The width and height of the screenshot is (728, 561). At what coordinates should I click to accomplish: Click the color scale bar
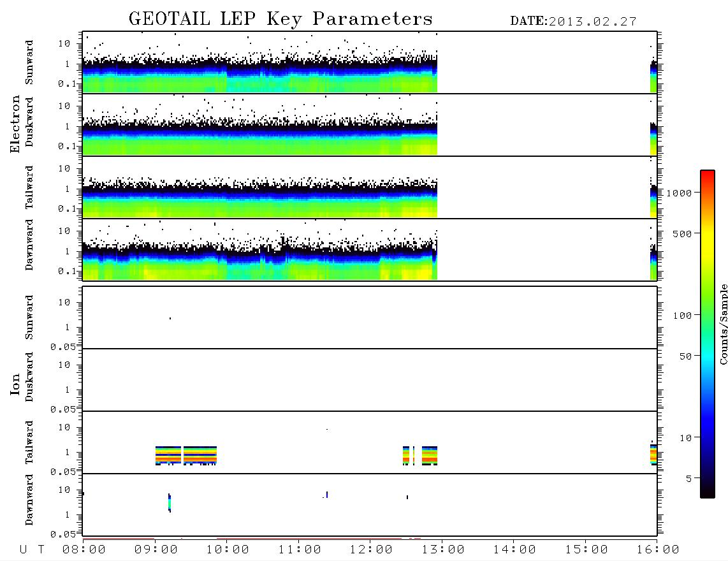tap(707, 335)
